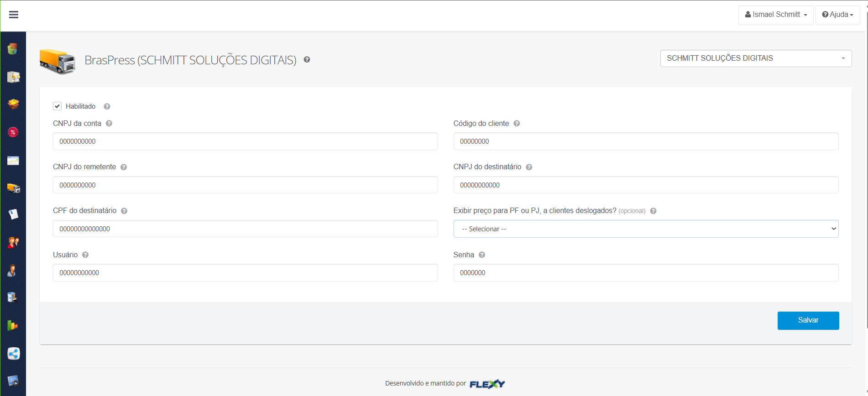Uncheck the Habilitado checkbox
The image size is (868, 396).
click(x=58, y=106)
